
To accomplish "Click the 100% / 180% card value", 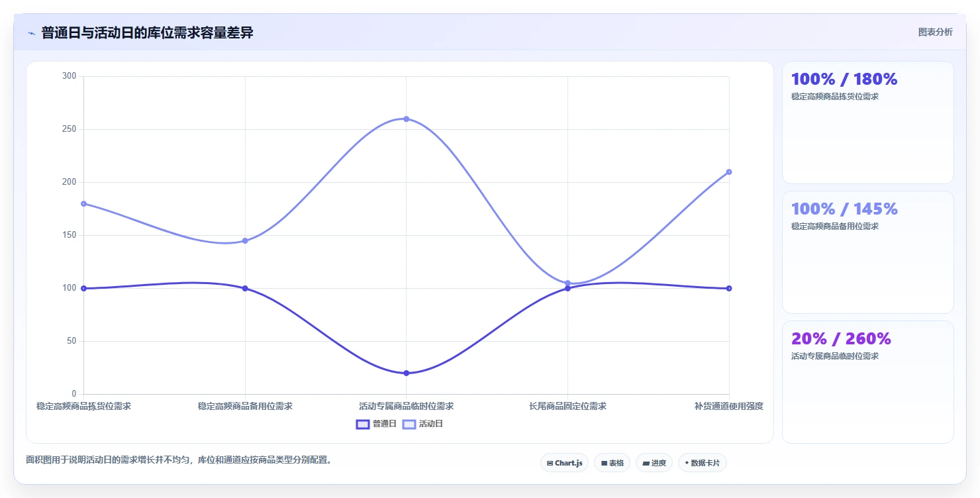I will pos(844,79).
